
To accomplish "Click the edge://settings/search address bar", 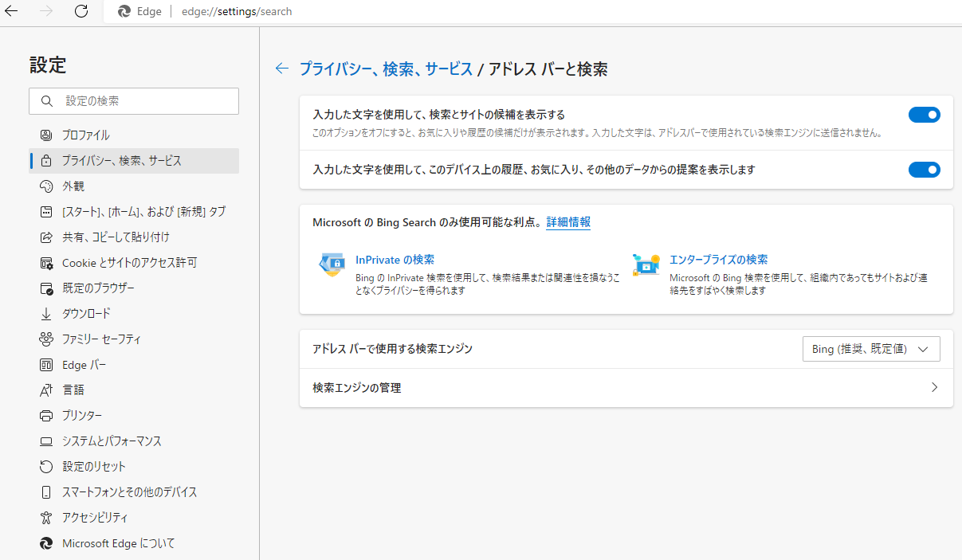I will (237, 11).
